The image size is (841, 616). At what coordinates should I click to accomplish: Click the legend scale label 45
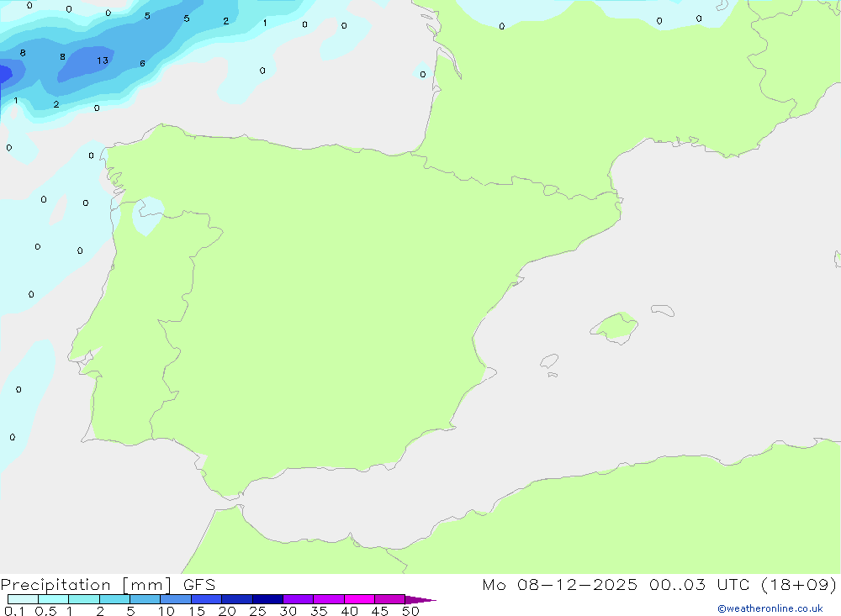tap(380, 611)
